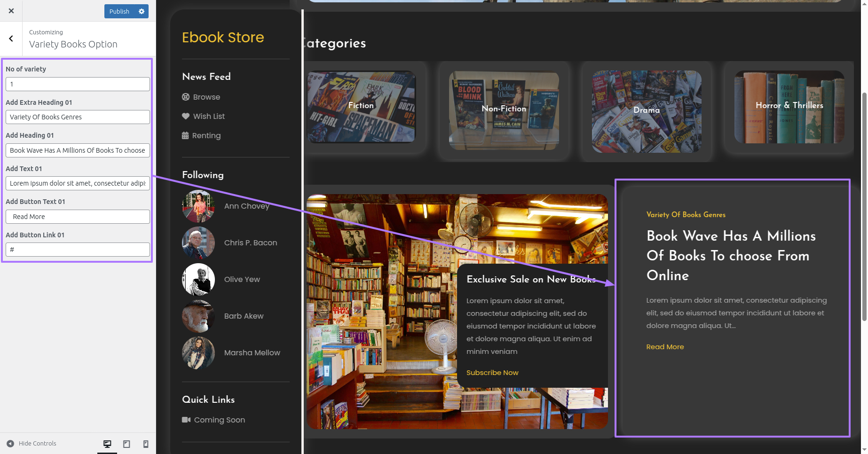Click the Hide Controls arrow icon

[10, 444]
